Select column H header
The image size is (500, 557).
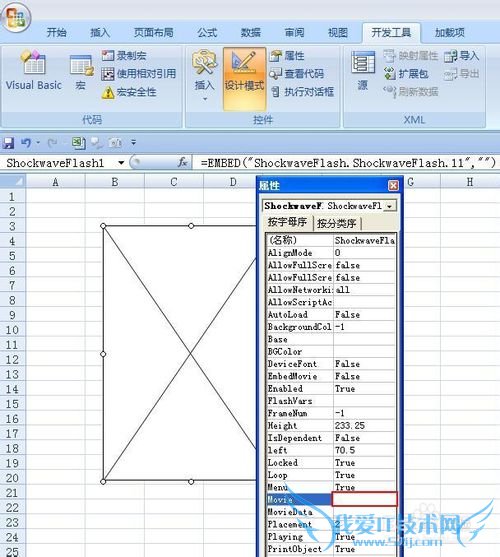coord(470,182)
